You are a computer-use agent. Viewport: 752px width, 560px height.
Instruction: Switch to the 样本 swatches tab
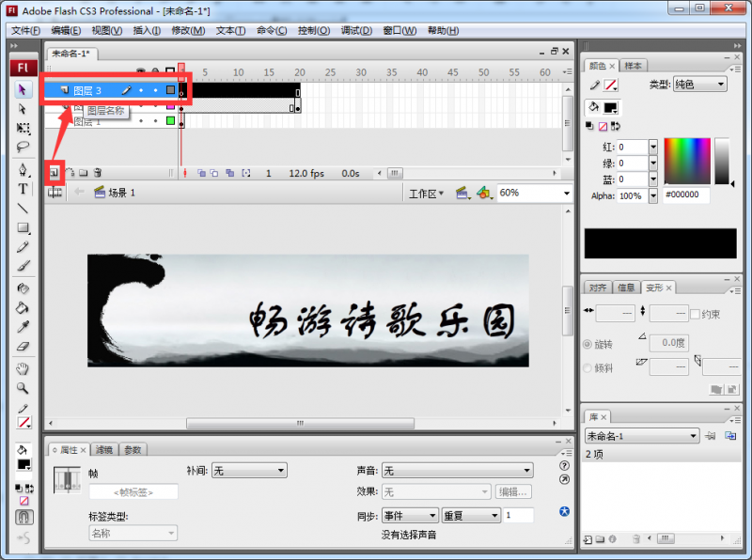(x=633, y=66)
